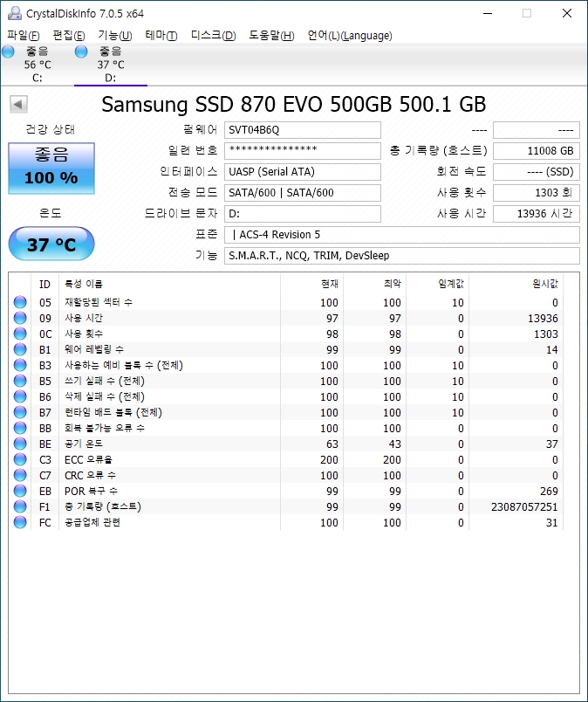This screenshot has width=588, height=702.
Task: Select the 공기 온도 row
Action: tap(286, 444)
